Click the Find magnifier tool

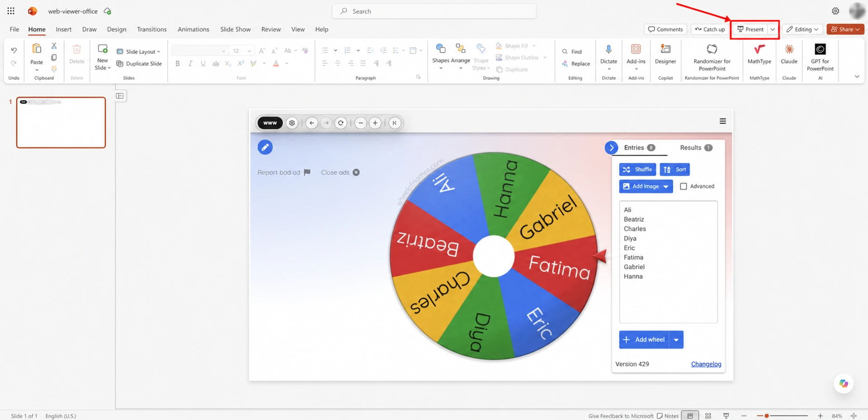click(572, 52)
